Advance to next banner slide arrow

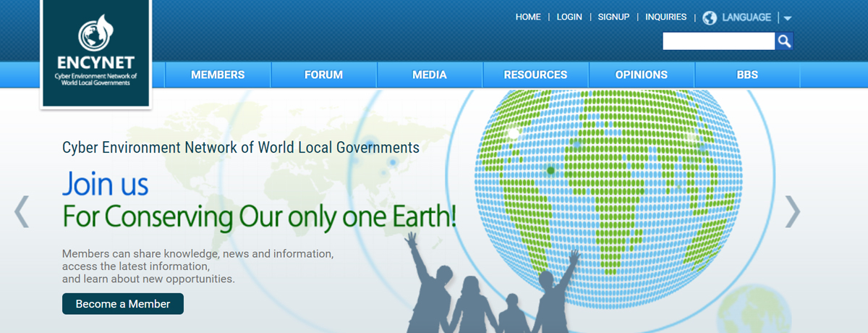793,211
